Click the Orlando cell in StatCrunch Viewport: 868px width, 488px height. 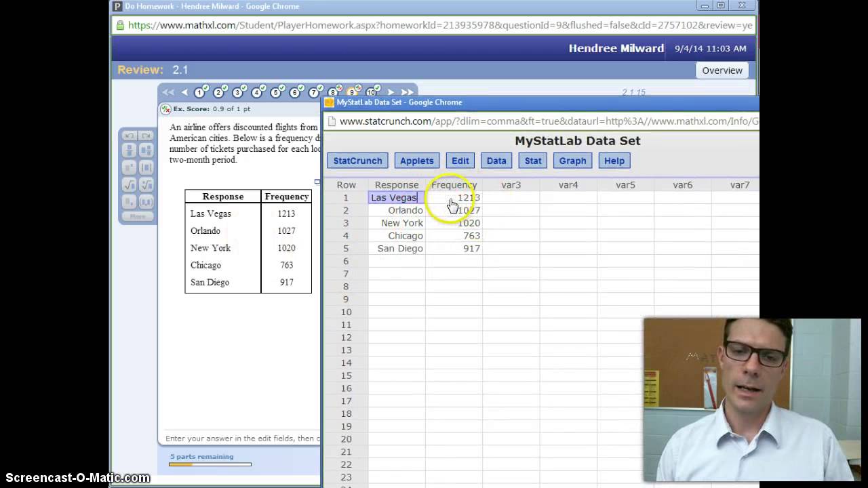(397, 210)
